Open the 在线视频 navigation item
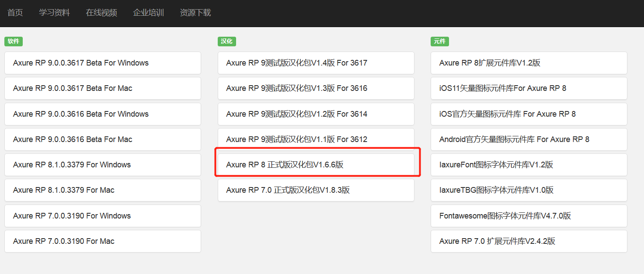 pyautogui.click(x=101, y=13)
